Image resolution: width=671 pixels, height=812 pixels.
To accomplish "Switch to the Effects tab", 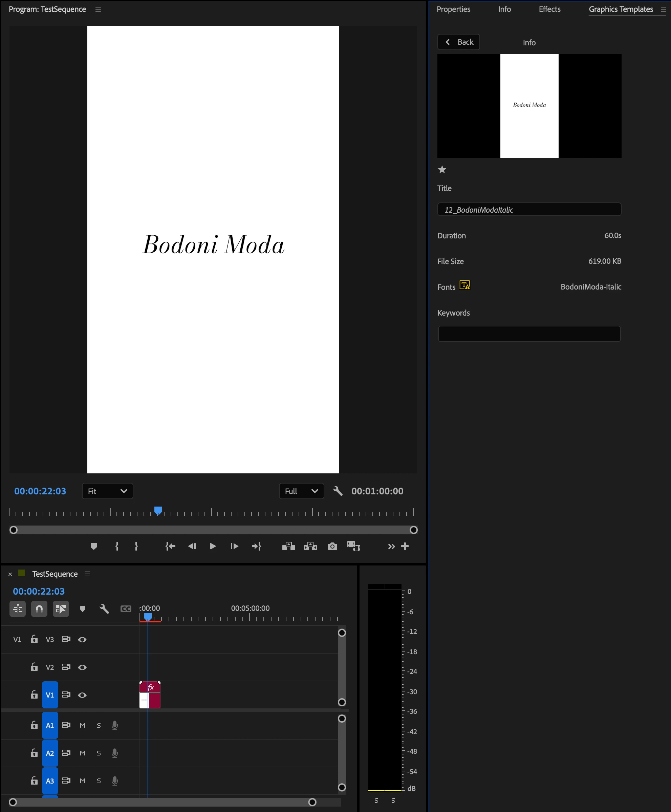I will point(549,9).
